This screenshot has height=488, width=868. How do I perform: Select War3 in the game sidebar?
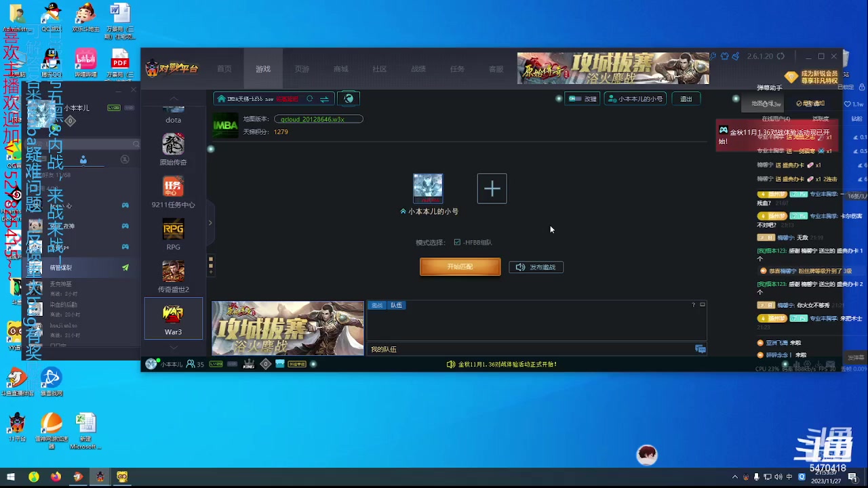(x=173, y=319)
